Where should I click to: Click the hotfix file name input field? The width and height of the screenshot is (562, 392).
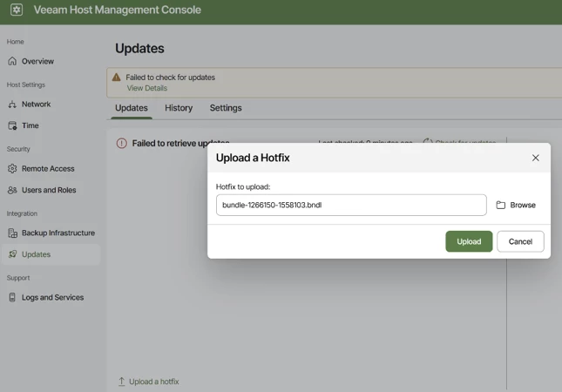[x=351, y=205]
